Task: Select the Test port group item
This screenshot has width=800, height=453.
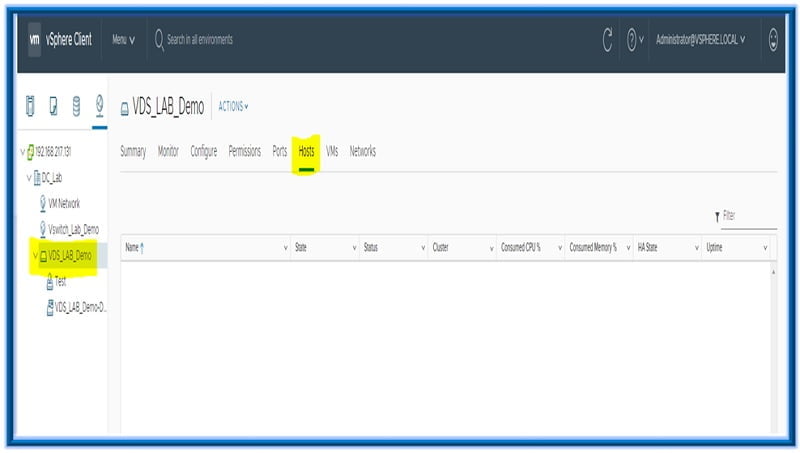Action: [x=60, y=282]
